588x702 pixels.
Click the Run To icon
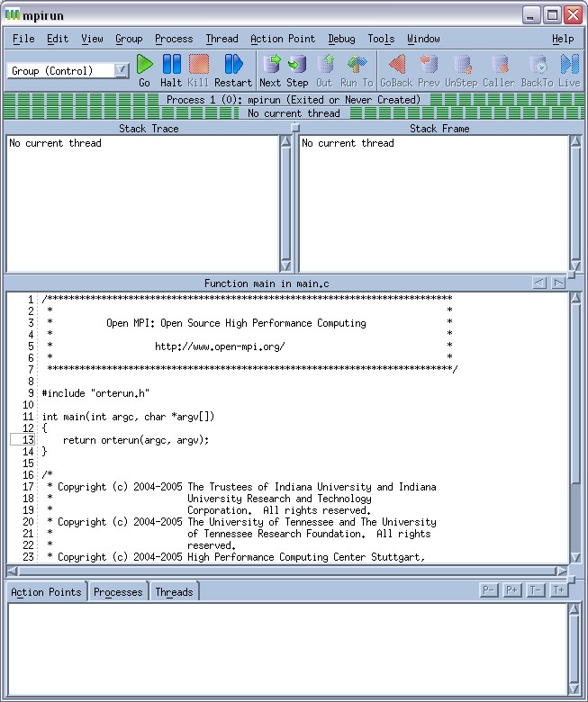[357, 64]
